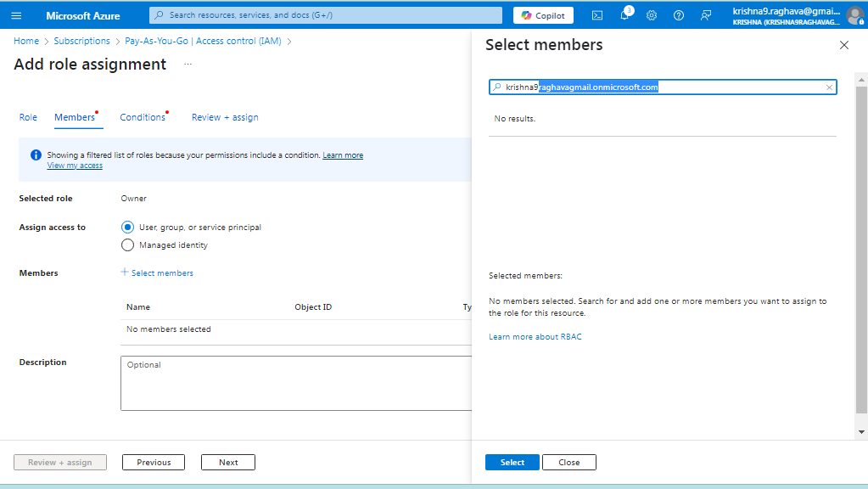Viewport: 868px width, 489px height.
Task: Clear the member search field with X
Action: coord(829,87)
